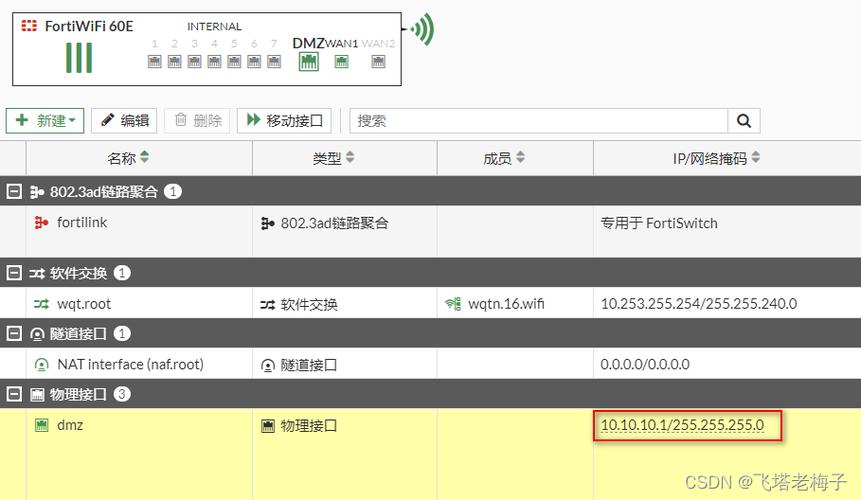The height and width of the screenshot is (500, 861).
Task: Click the NAT interface tunnel icon
Action: (41, 364)
